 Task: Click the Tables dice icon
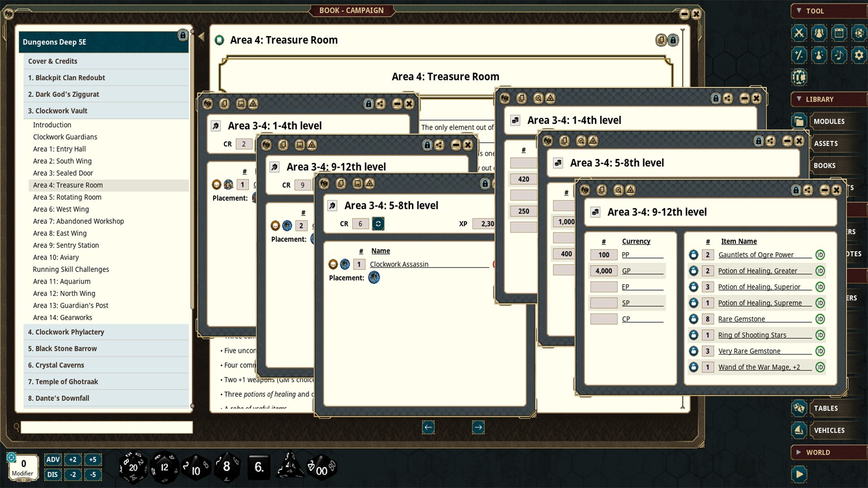pos(799,408)
